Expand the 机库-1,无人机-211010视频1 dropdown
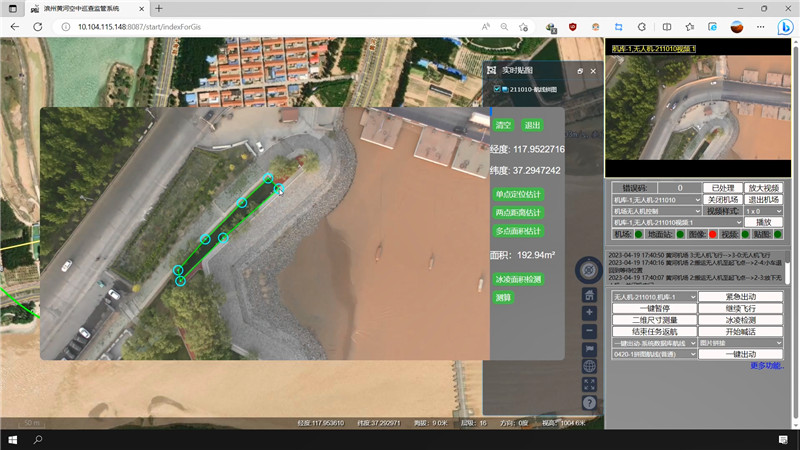 (x=677, y=222)
